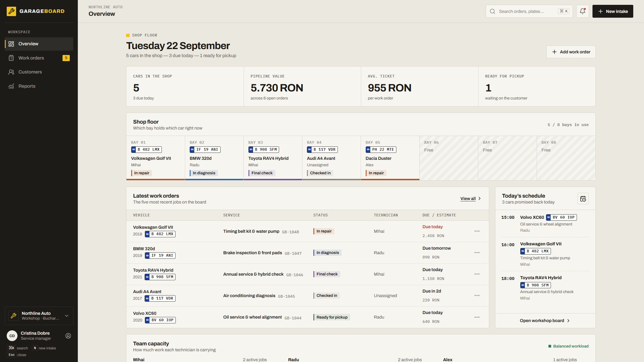Viewport: 644px width, 362px height.
Task: Click the Balanced workload indicator
Action: click(568, 346)
